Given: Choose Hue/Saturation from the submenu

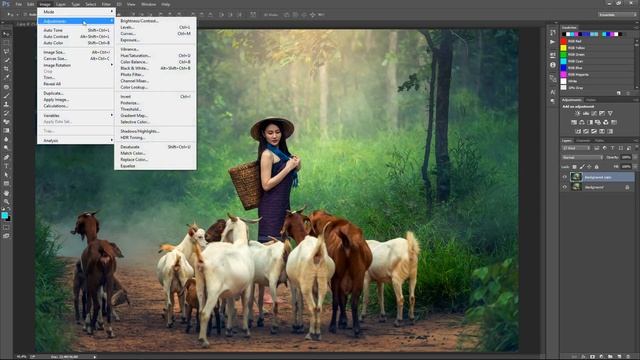Looking at the screenshot, I should [x=155, y=56].
